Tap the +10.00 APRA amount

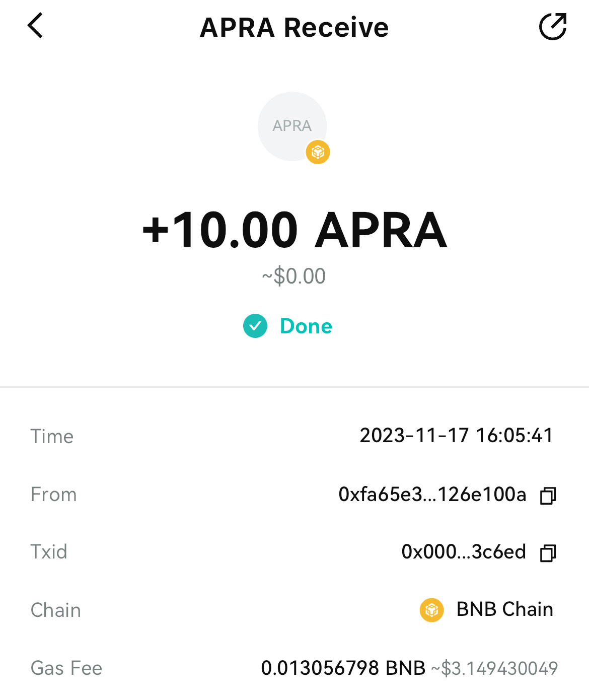294,230
